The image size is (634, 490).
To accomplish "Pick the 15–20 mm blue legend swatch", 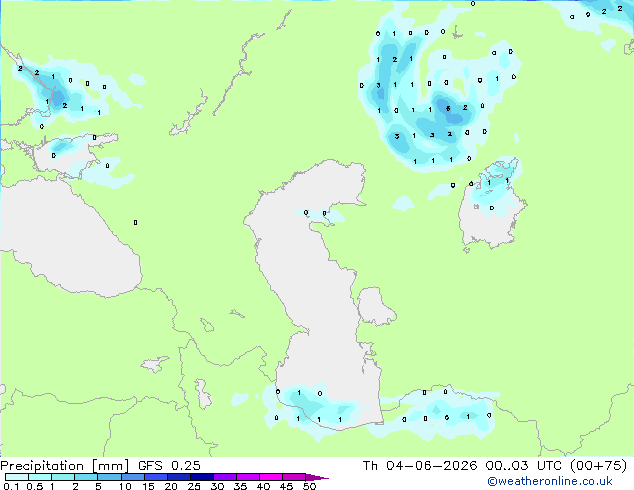I will tap(155, 477).
